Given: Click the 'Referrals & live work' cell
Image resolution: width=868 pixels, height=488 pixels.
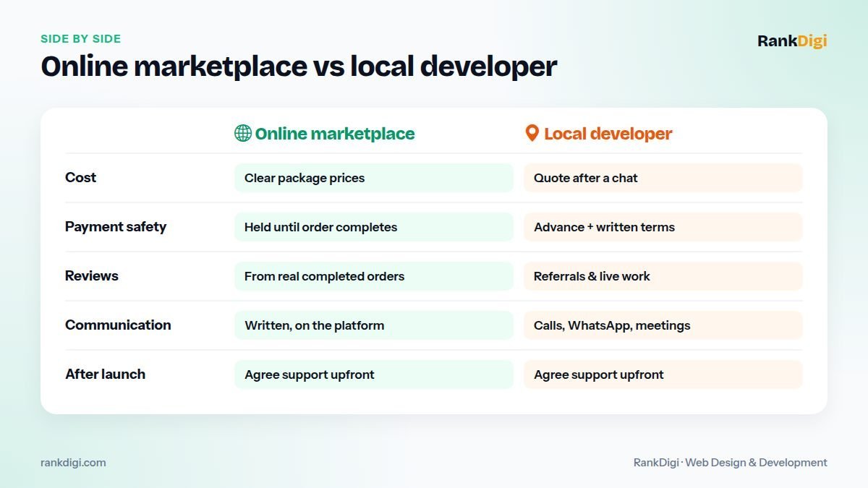Looking at the screenshot, I should [x=663, y=276].
